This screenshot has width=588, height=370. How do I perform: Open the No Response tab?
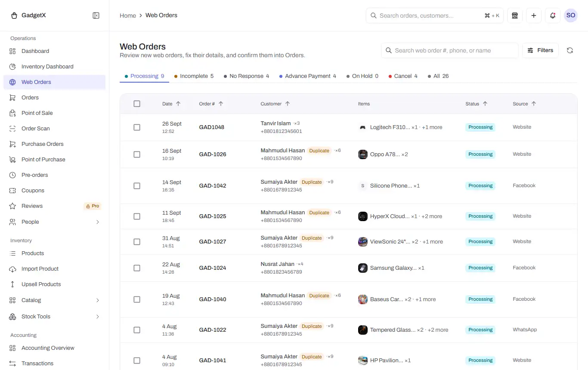pos(246,76)
